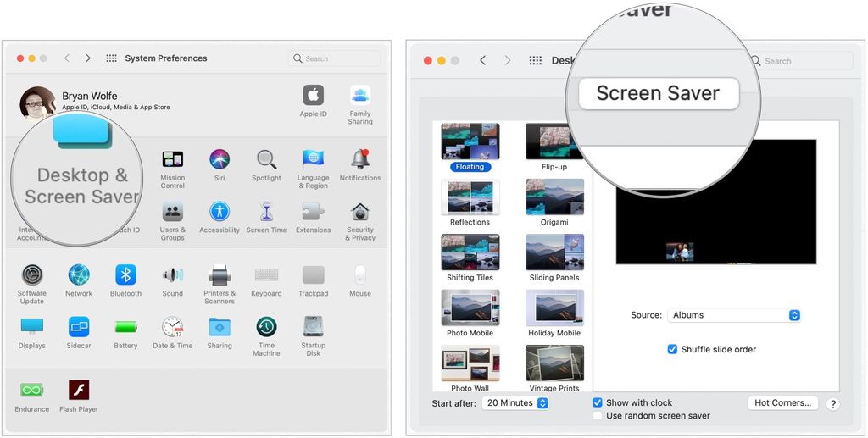Select the Sliding Panels screen saver

tap(554, 252)
